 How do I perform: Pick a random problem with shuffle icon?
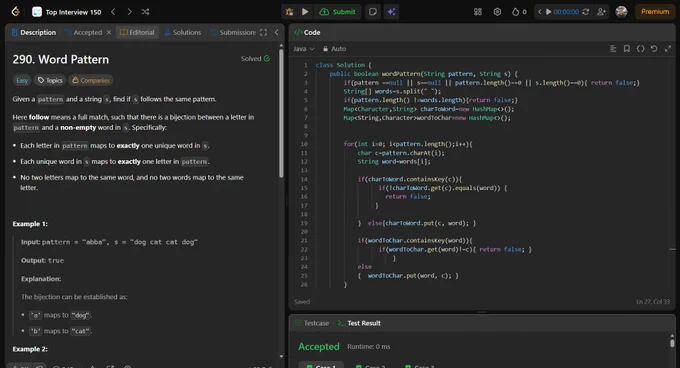145,12
